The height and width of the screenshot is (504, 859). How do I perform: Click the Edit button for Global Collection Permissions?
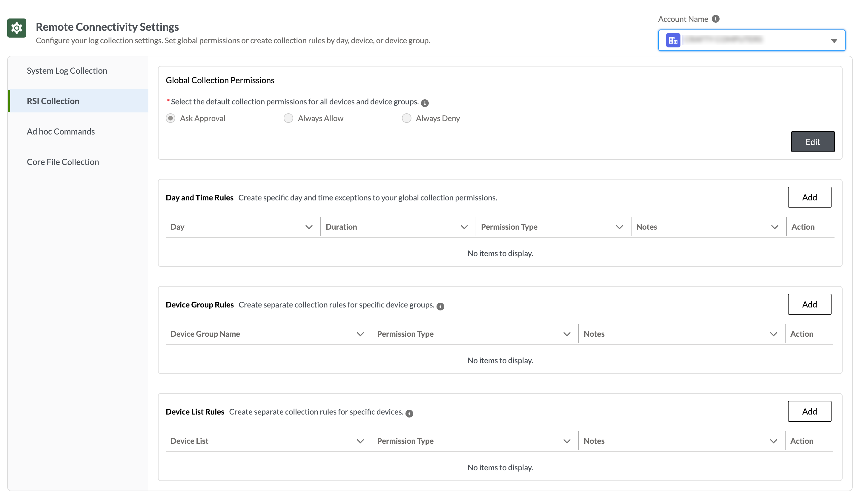point(813,142)
